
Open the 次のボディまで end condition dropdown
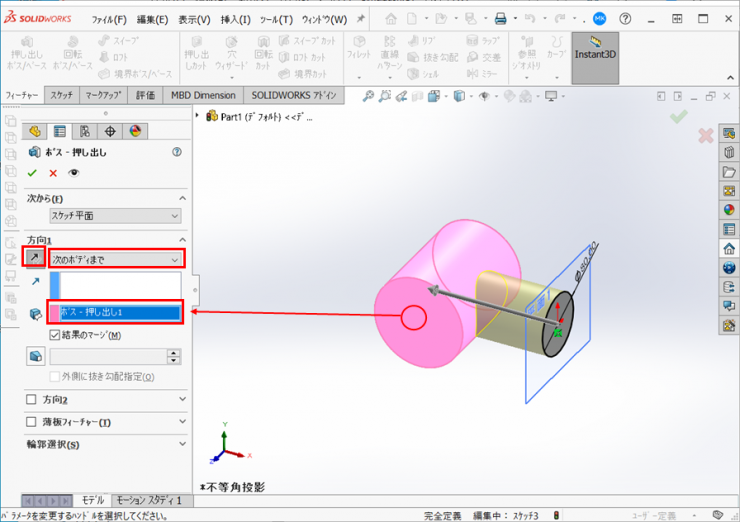click(x=115, y=259)
